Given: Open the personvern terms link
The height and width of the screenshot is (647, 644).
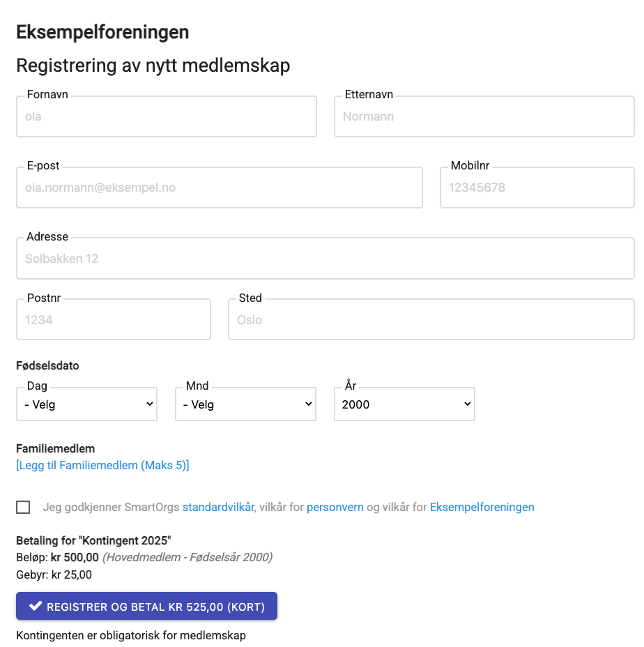Looking at the screenshot, I should point(335,507).
